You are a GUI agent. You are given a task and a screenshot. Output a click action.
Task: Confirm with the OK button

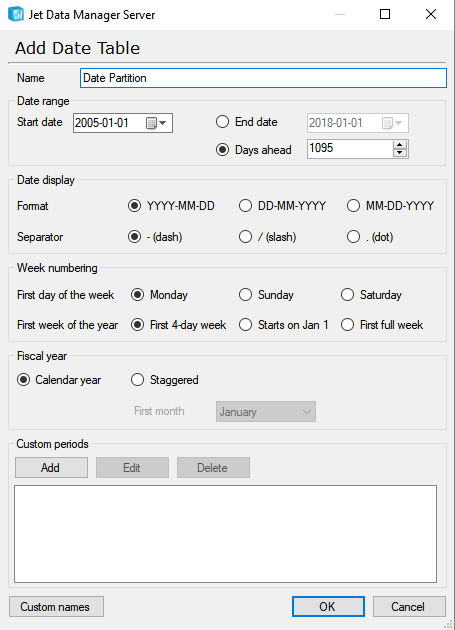point(328,607)
